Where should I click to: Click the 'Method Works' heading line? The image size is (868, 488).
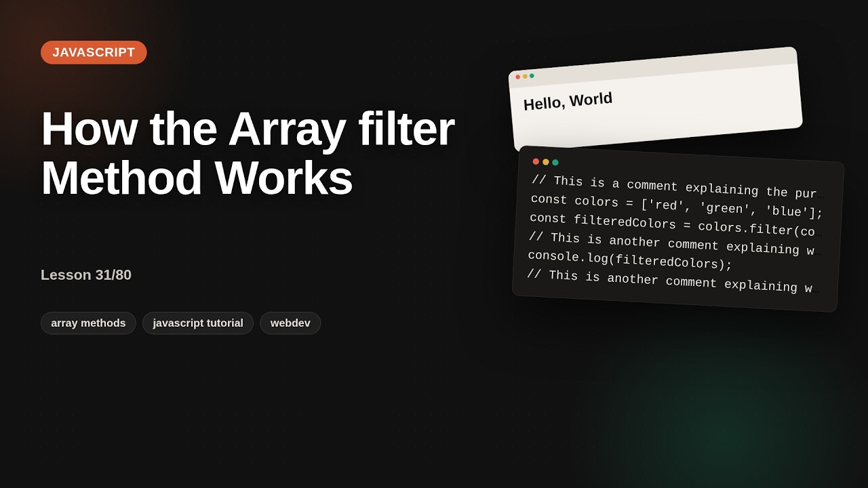[197, 178]
